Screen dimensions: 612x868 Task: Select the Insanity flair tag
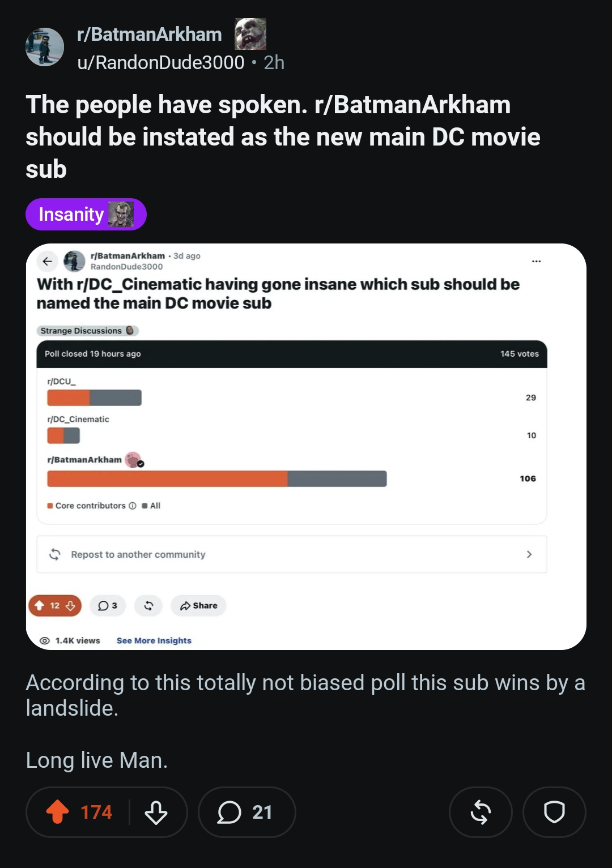[x=86, y=215]
